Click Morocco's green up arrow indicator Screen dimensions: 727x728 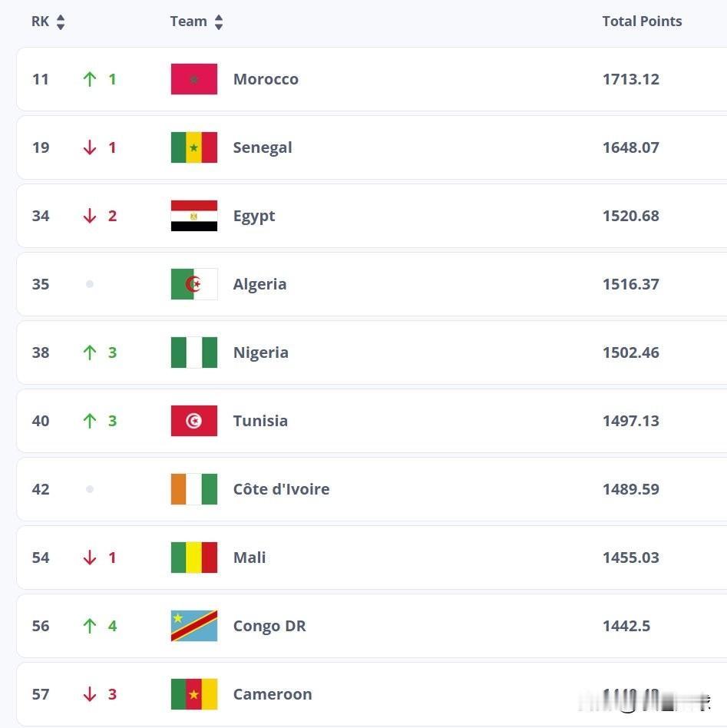(90, 79)
